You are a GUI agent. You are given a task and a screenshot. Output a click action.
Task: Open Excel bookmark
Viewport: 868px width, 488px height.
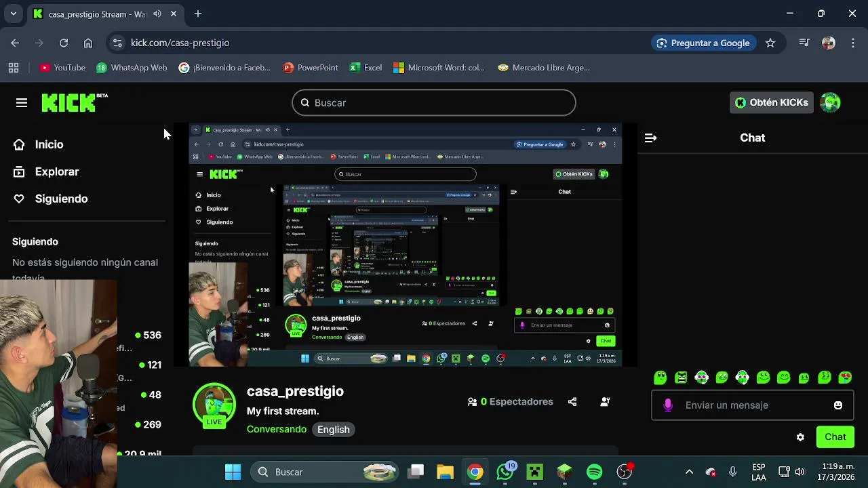(x=366, y=68)
